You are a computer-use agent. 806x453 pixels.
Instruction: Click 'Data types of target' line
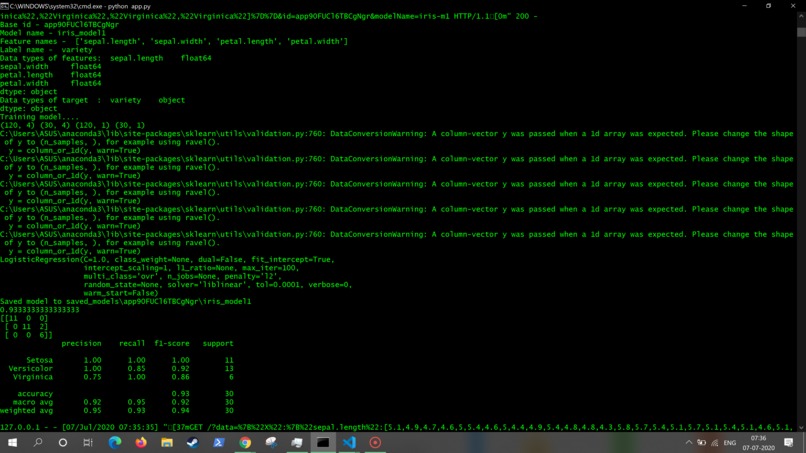(x=93, y=100)
